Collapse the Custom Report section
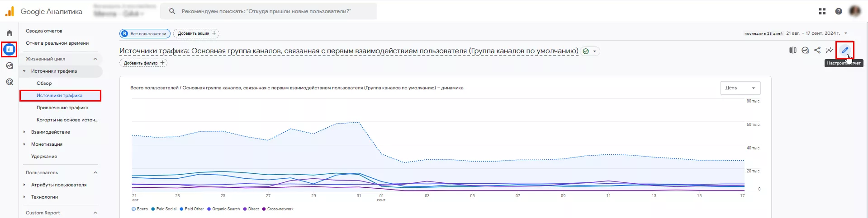 coord(95,213)
